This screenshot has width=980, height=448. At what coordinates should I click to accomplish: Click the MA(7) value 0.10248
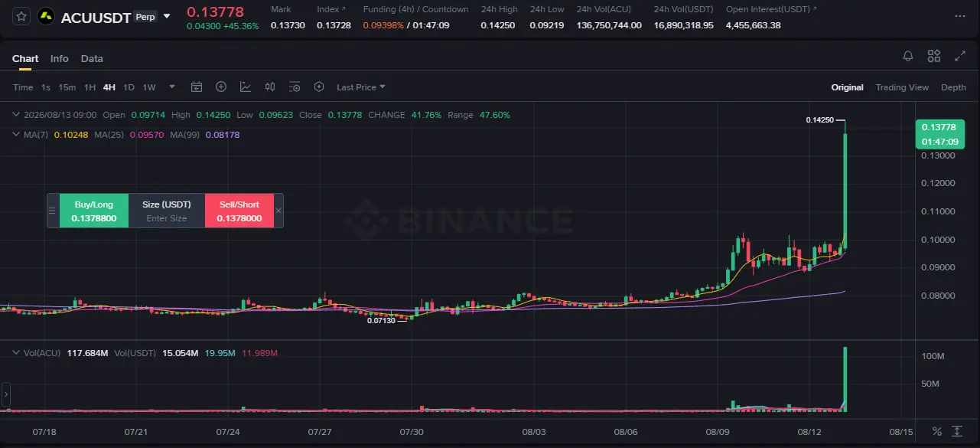click(x=70, y=135)
